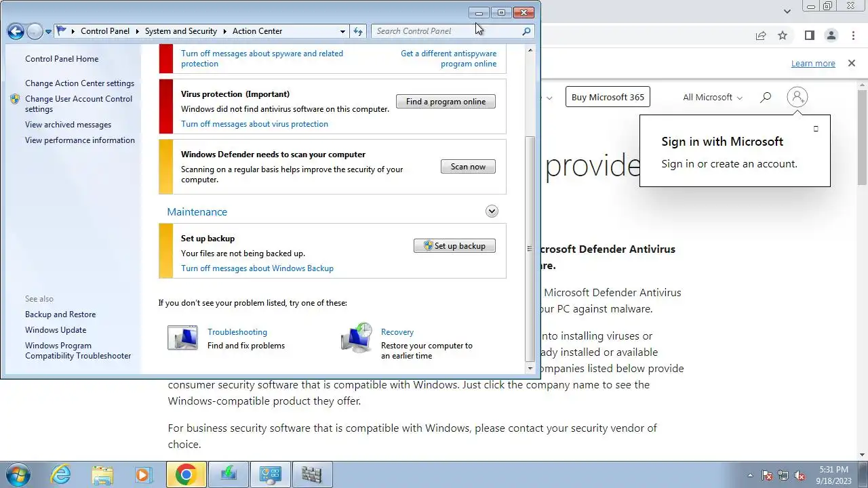The image size is (868, 488).
Task: Bookmark this page with the star icon
Action: pos(783,36)
